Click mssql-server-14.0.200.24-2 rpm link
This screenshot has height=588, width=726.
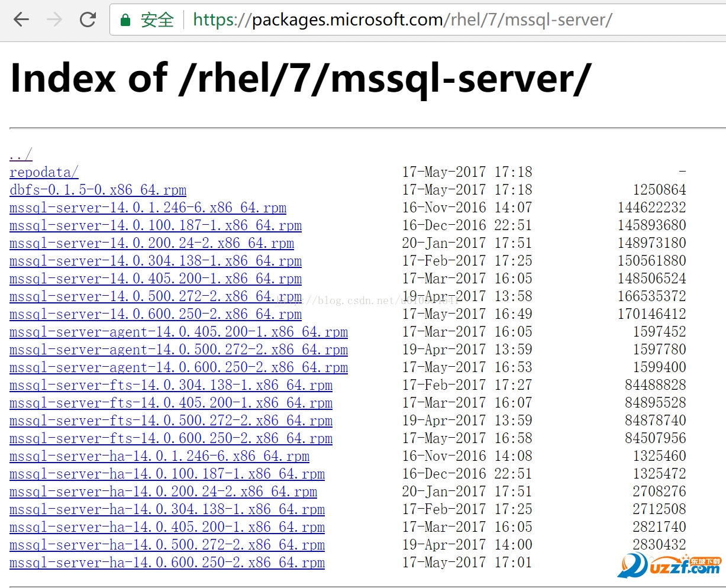[x=151, y=243]
